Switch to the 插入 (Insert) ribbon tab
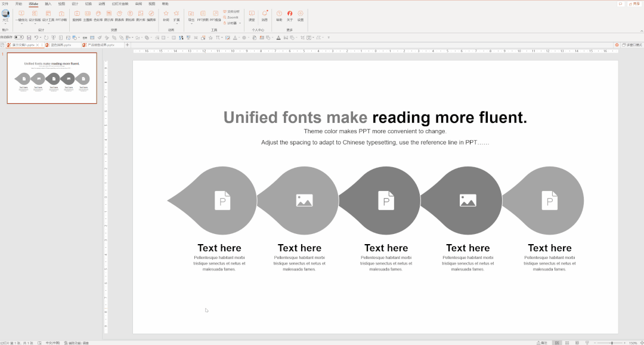This screenshot has height=345, width=644. coord(48,4)
